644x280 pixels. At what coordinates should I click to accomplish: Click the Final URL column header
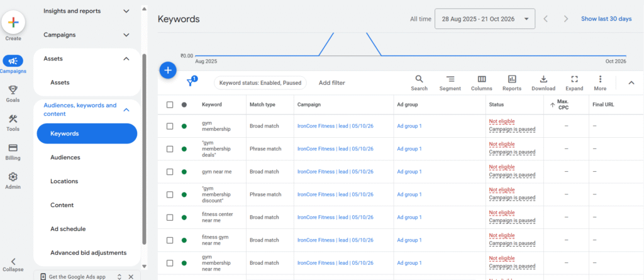click(603, 105)
